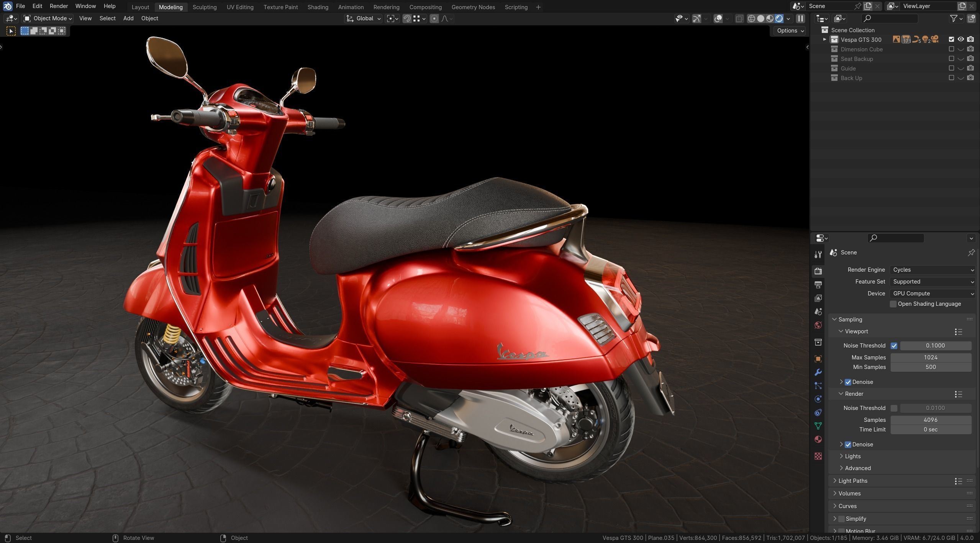Viewport: 980px width, 543px height.
Task: Open Light Paths presets list
Action: pyautogui.click(x=958, y=481)
